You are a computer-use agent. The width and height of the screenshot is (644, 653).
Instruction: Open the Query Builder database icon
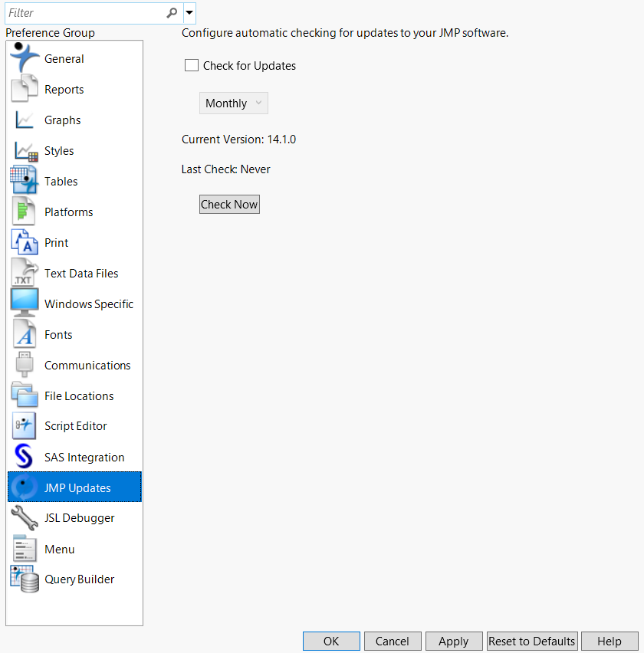[x=25, y=579]
